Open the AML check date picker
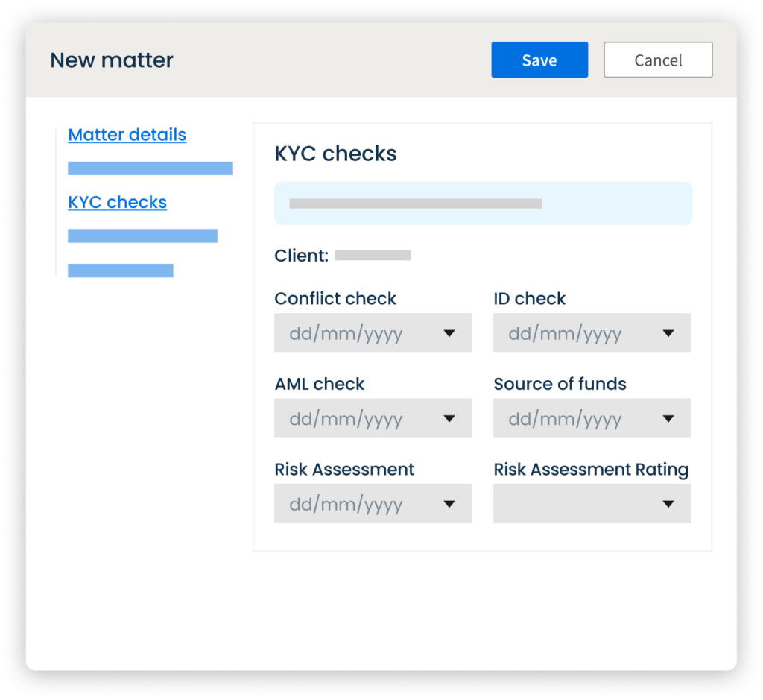This screenshot has width=763, height=700. (x=373, y=418)
